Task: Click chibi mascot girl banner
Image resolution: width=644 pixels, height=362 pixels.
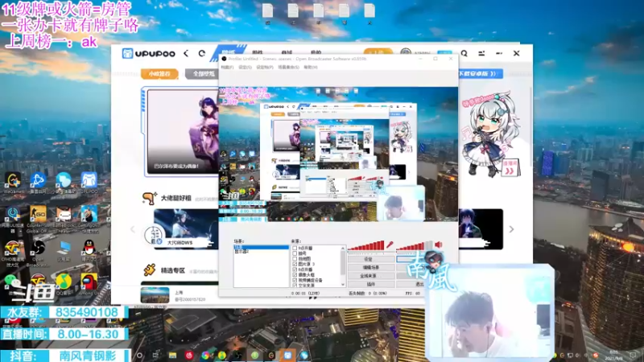Action: (491, 135)
